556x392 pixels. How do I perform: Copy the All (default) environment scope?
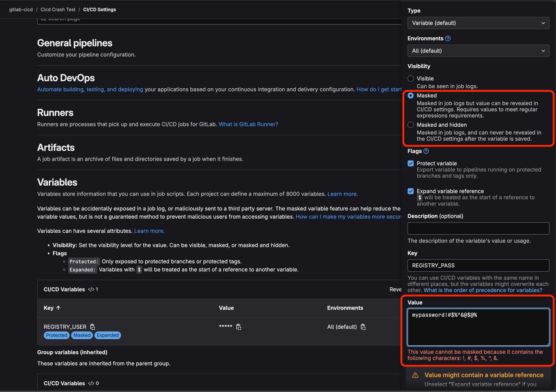coord(363,327)
